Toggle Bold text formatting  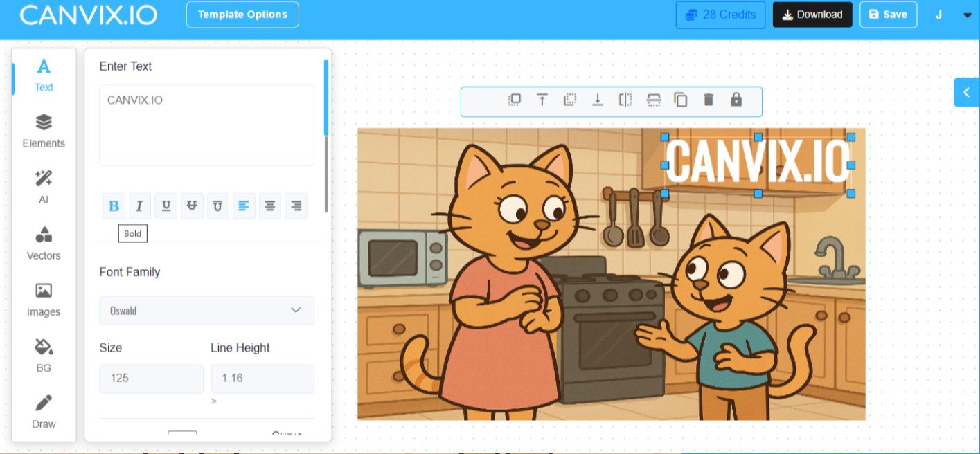(114, 206)
